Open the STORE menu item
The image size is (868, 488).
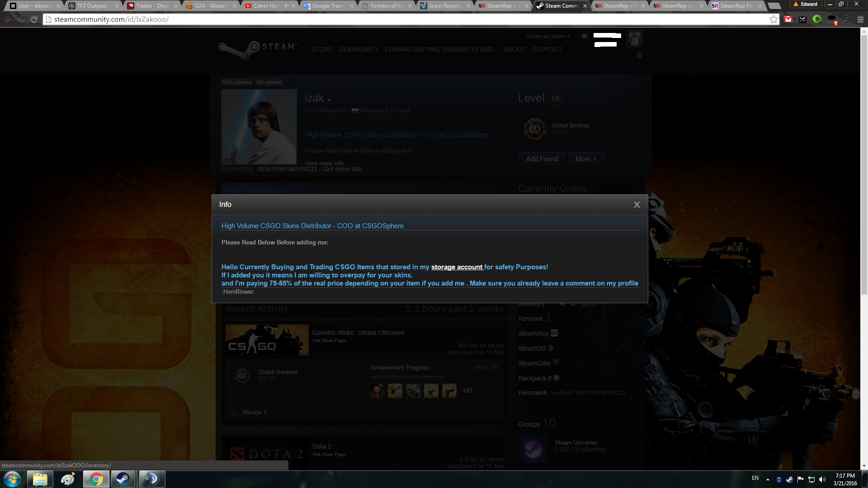321,49
